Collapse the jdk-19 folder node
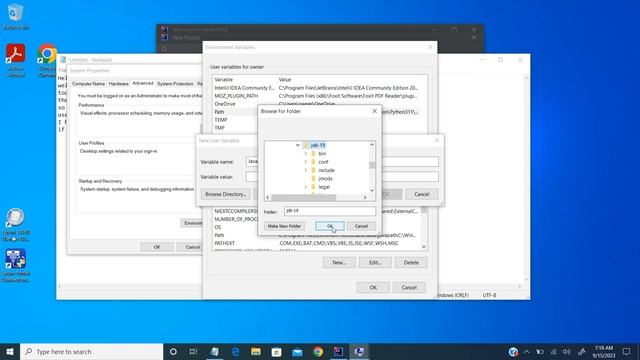The image size is (640, 360). (298, 145)
